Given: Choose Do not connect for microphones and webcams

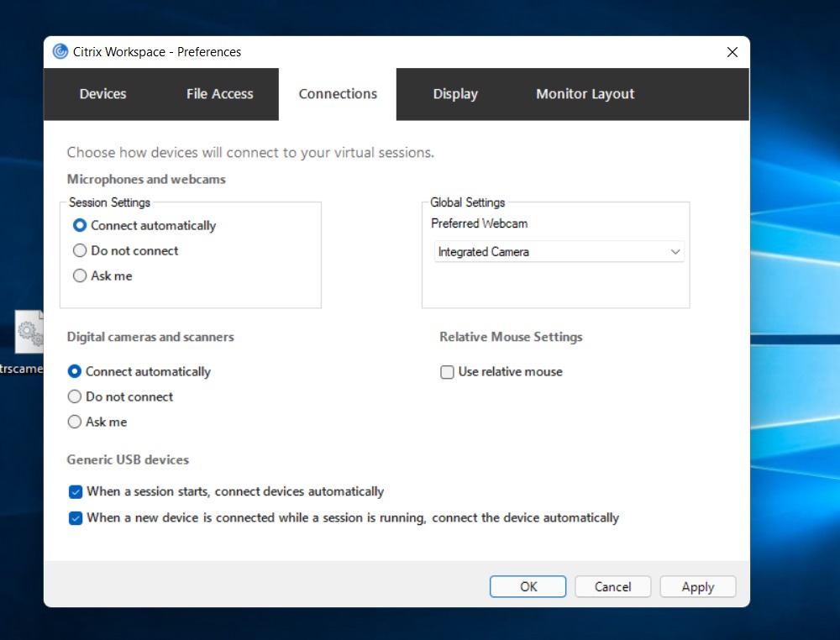Looking at the screenshot, I should pyautogui.click(x=80, y=250).
